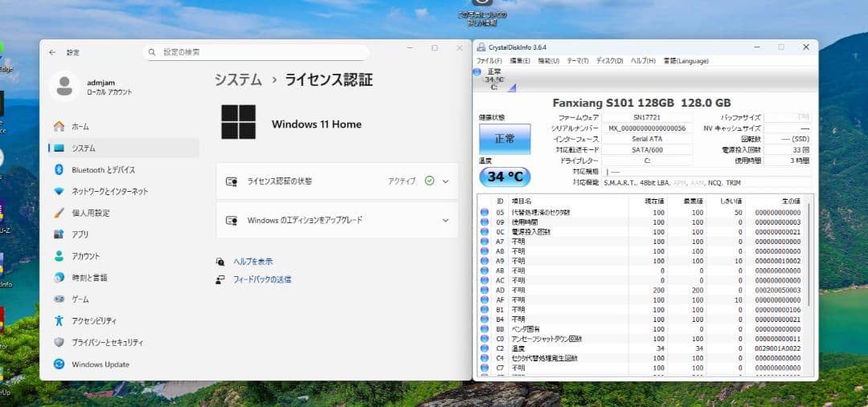The height and width of the screenshot is (407, 868).
Task: Click the 正常 health status button
Action: 504,139
